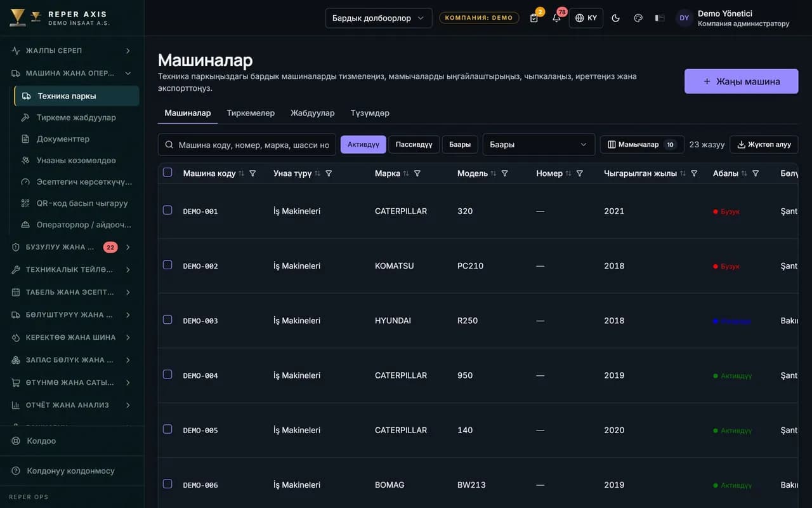
Task: Tick the select-all header checkbox
Action: click(x=167, y=172)
